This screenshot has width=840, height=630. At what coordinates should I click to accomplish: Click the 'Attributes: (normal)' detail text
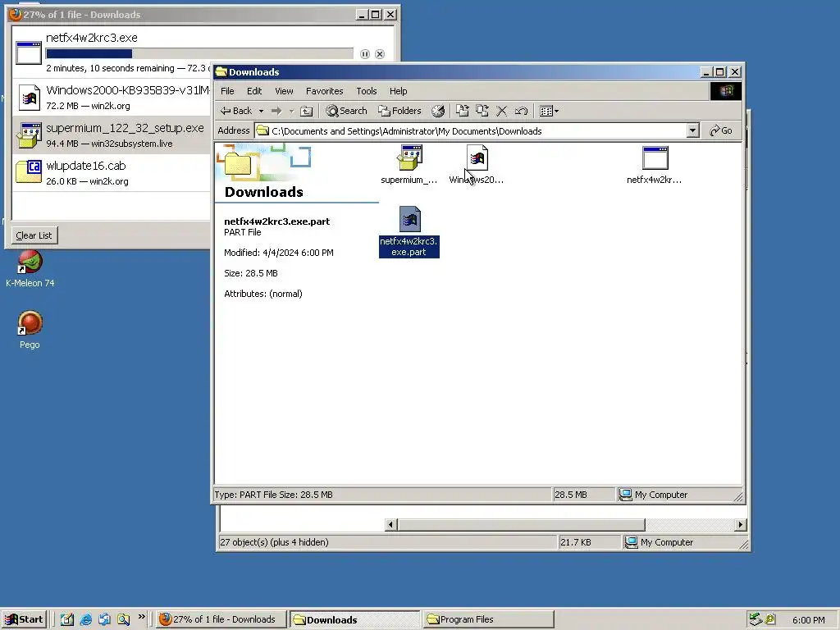pyautogui.click(x=263, y=294)
